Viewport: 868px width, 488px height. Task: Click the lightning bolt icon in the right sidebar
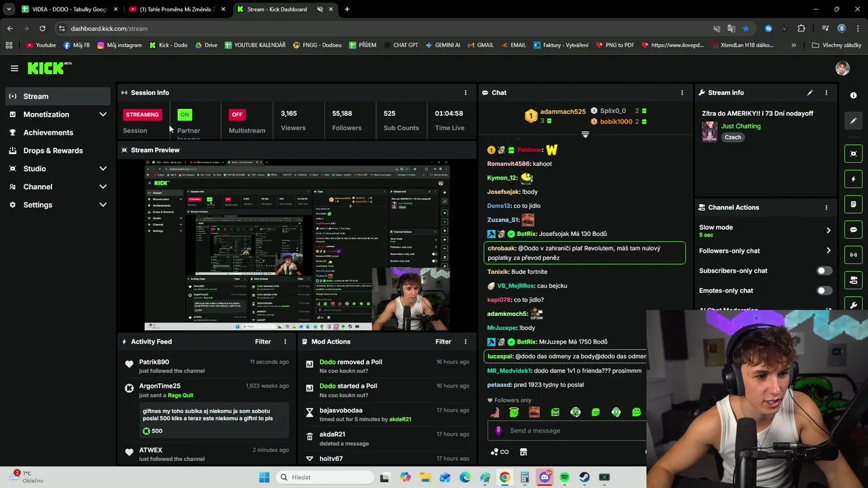[854, 179]
